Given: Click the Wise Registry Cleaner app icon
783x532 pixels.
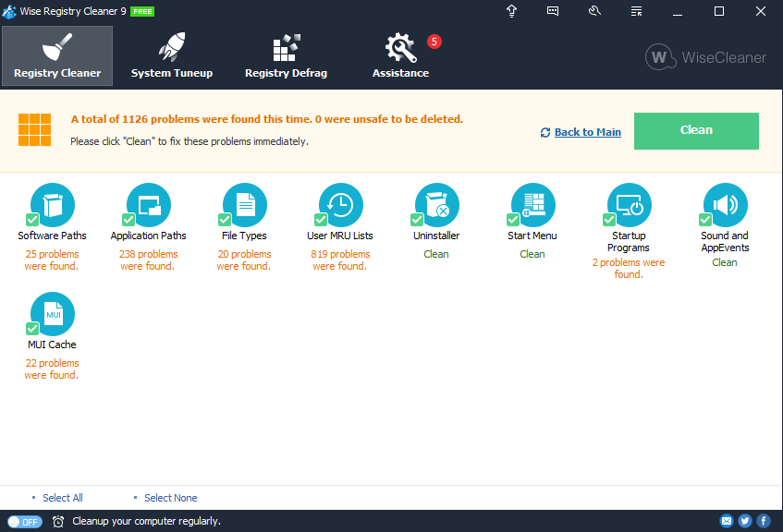Looking at the screenshot, I should pyautogui.click(x=9, y=11).
